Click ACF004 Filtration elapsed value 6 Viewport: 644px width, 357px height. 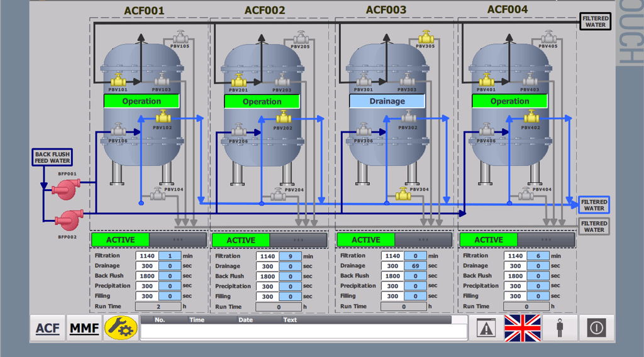click(x=538, y=256)
